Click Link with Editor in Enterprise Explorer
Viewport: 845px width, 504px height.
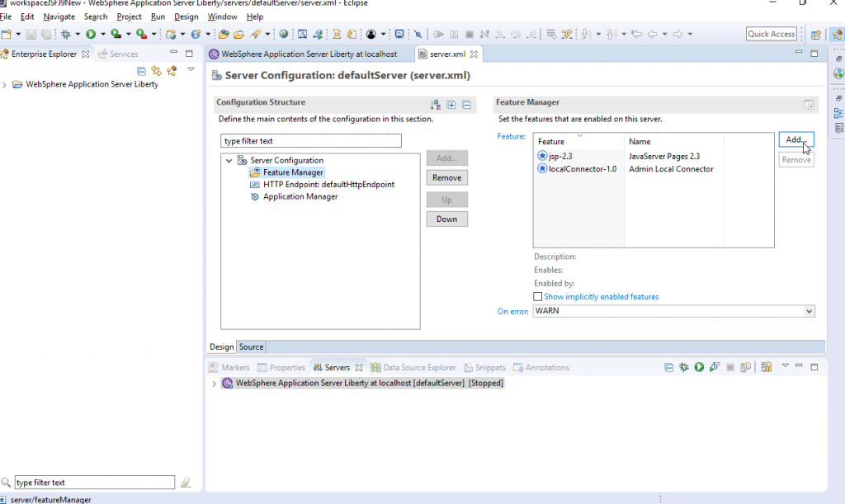pos(156,71)
